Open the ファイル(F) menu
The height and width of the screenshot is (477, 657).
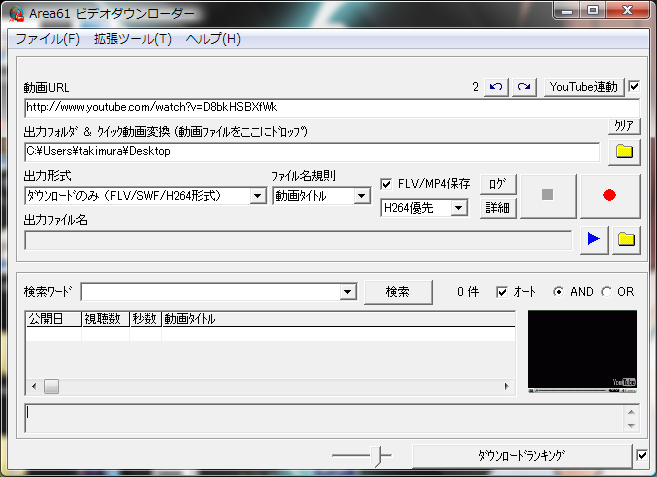click(47, 39)
